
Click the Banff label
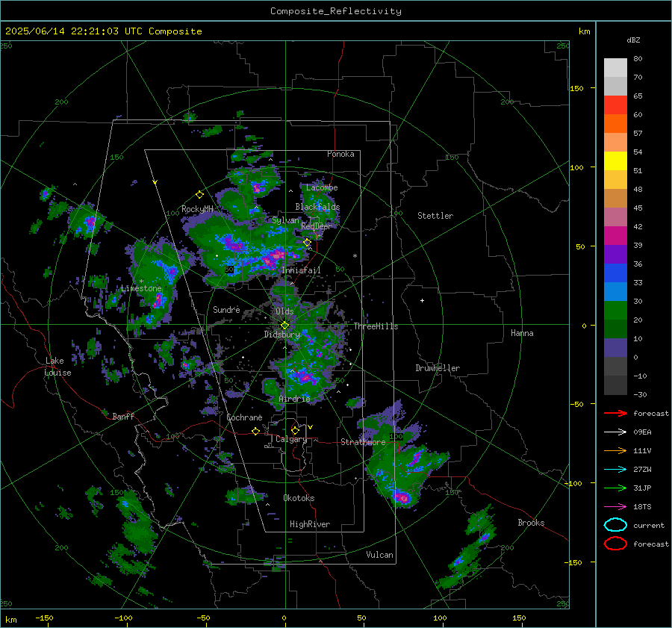tap(123, 416)
